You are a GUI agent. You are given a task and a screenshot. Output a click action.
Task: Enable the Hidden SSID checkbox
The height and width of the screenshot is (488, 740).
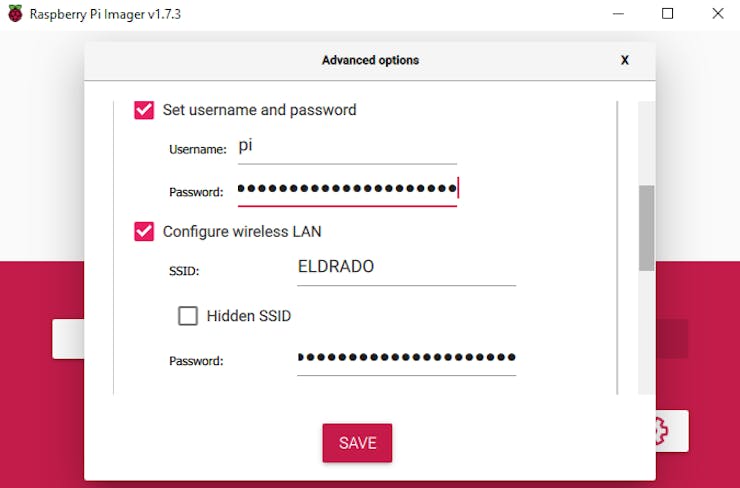(x=188, y=316)
